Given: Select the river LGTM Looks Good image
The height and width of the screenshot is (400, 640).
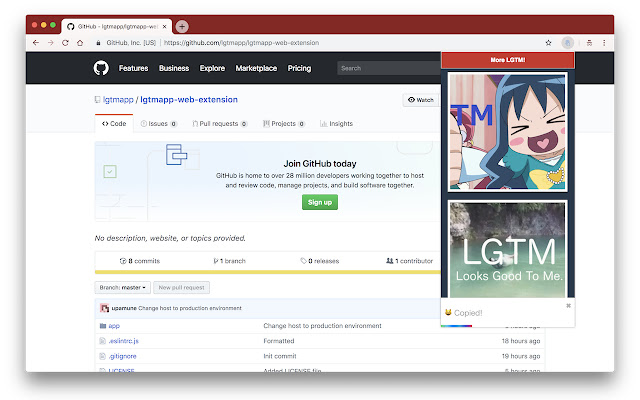Looking at the screenshot, I should (507, 249).
